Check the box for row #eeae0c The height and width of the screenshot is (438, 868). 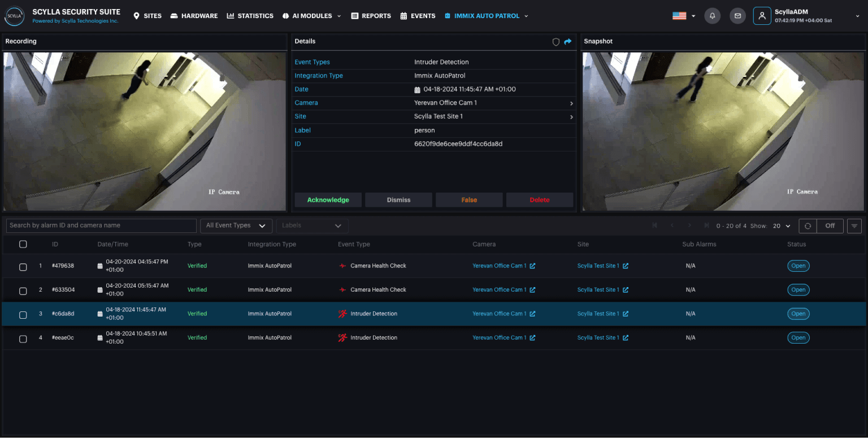tap(23, 339)
